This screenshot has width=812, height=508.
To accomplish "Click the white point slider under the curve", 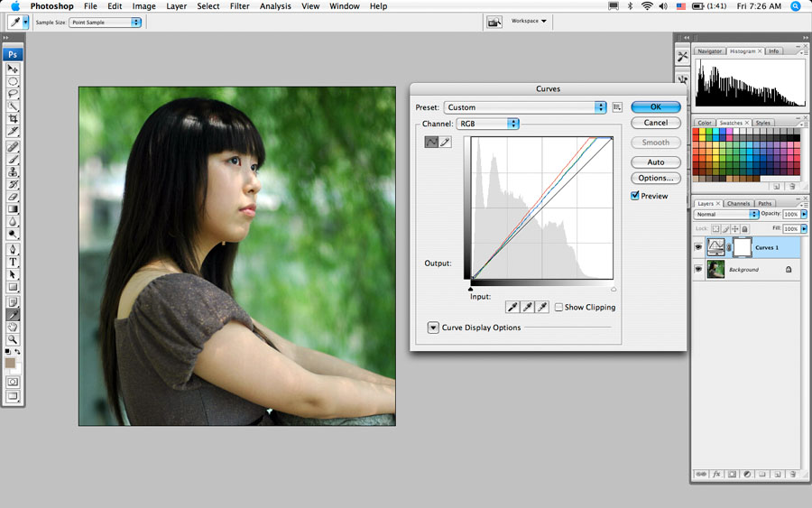I will tap(614, 289).
